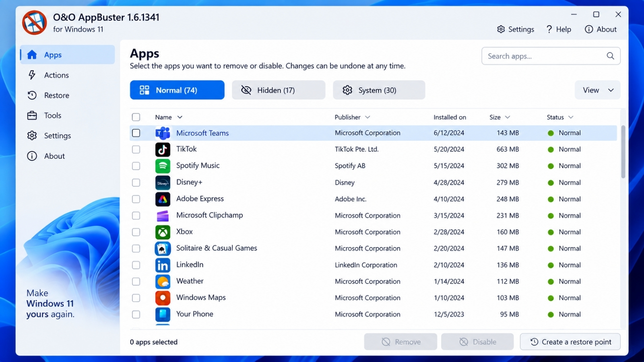Check the Spotify Music checkbox
Viewport: 644px width, 362px height.
pyautogui.click(x=136, y=166)
